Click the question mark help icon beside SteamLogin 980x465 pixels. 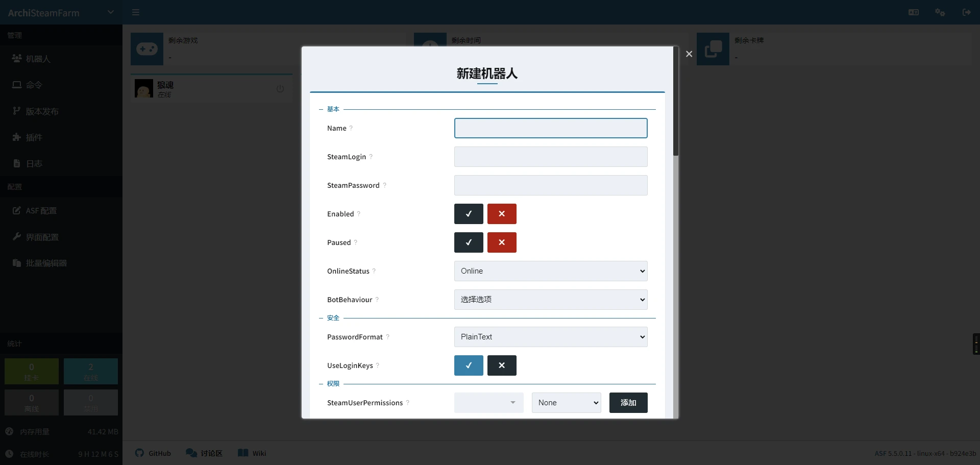tap(371, 157)
